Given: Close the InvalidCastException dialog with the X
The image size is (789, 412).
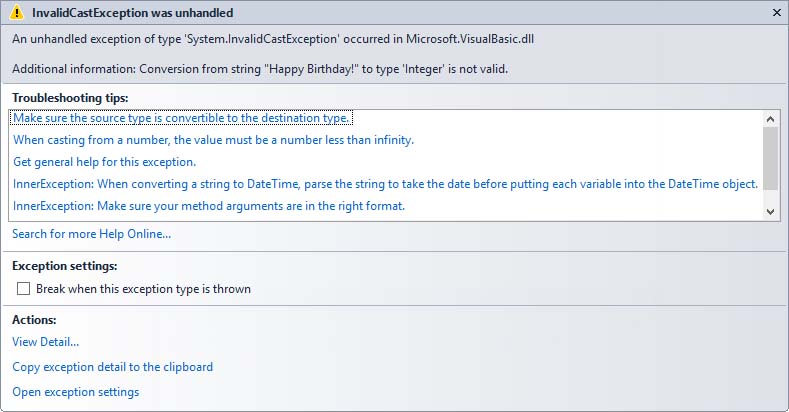Looking at the screenshot, I should [777, 13].
